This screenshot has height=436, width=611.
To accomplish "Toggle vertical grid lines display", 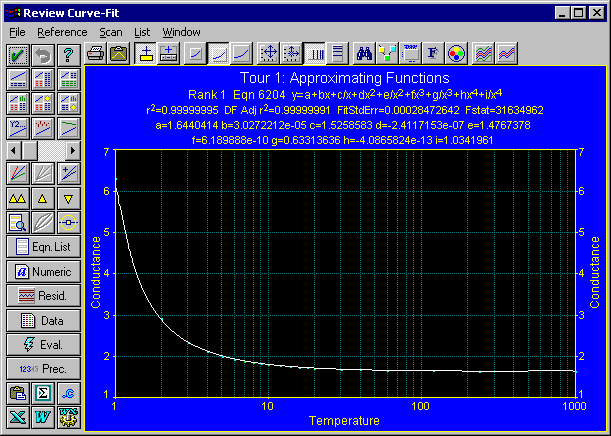I will 315,54.
